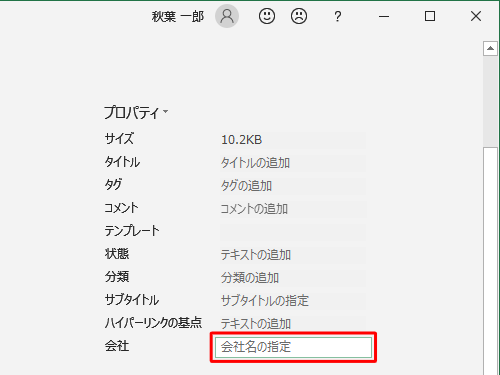Click the タグの追加 field
This screenshot has width=500, height=375.
[293, 186]
